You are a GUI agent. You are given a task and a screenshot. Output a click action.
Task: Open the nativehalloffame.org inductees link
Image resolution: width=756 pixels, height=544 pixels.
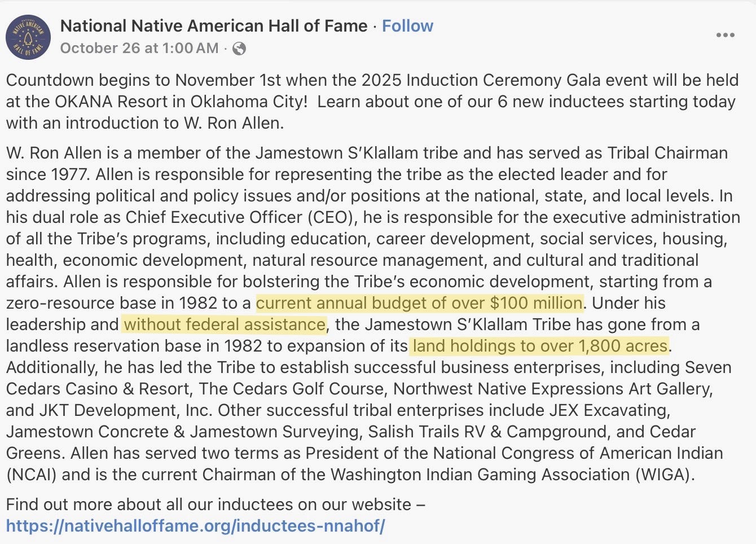[195, 526]
